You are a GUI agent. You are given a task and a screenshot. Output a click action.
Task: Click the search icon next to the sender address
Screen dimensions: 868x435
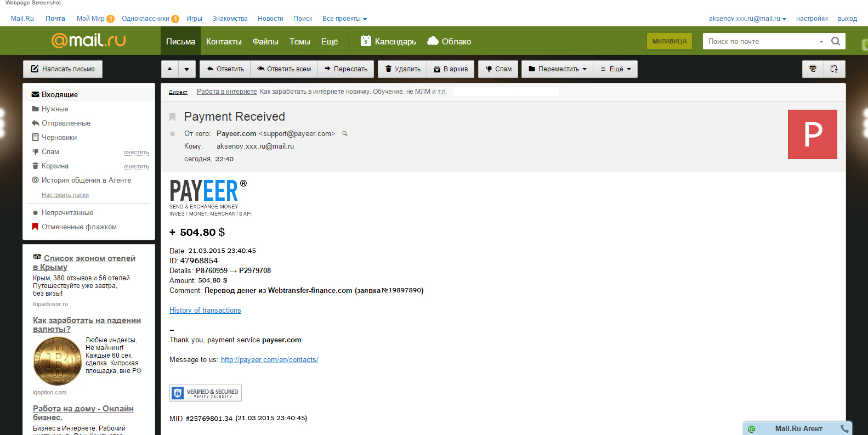[x=345, y=134]
